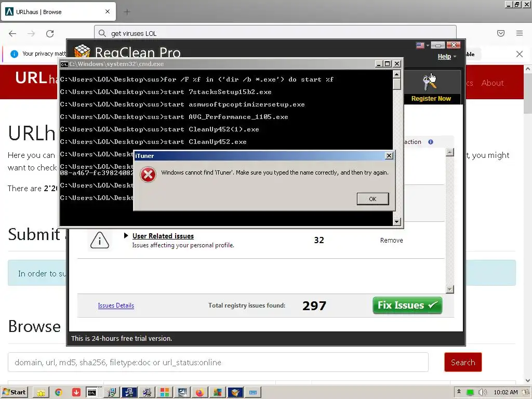This screenshot has height=399, width=532.
Task: Open About in URLhaus navigation
Action: [x=493, y=83]
